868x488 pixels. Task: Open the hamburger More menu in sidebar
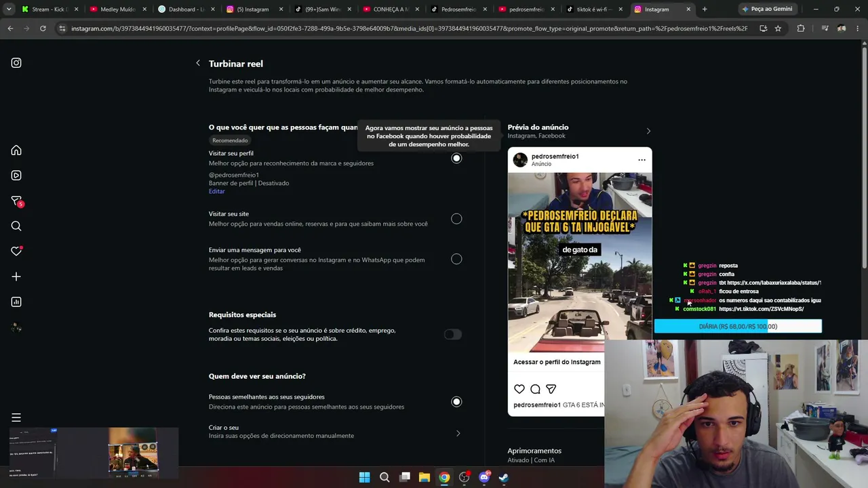point(16,418)
